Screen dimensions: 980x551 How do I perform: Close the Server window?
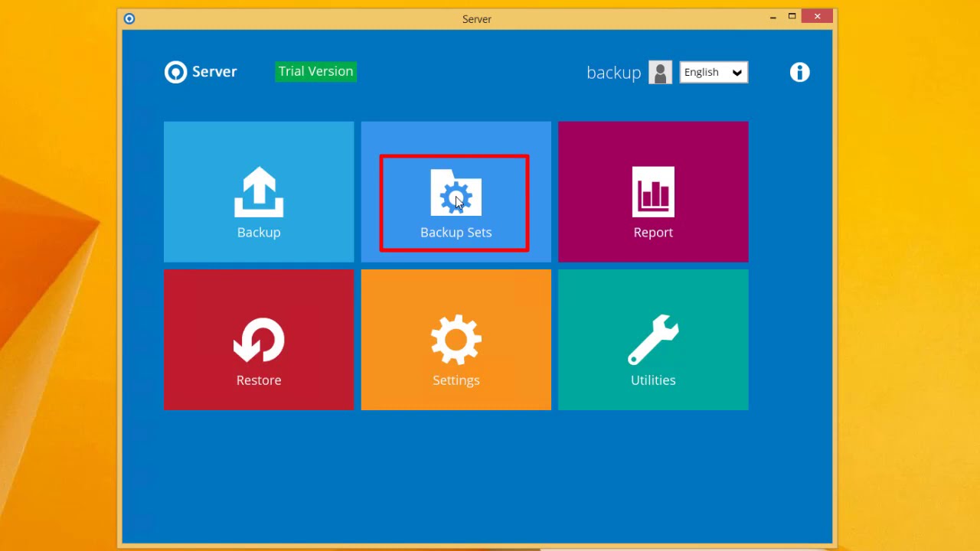[818, 16]
